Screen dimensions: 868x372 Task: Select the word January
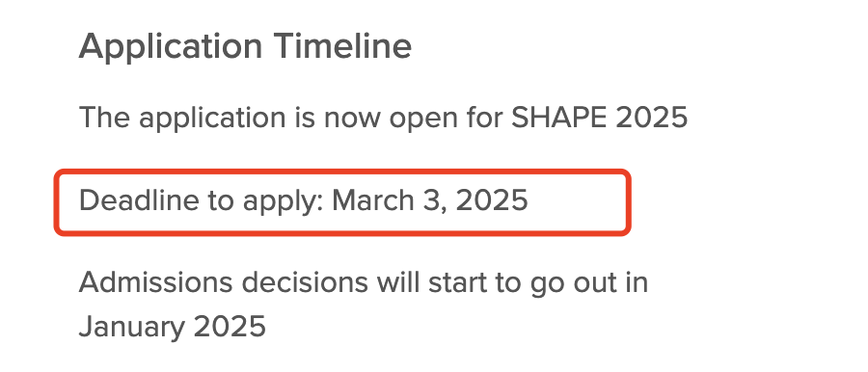coord(131,328)
